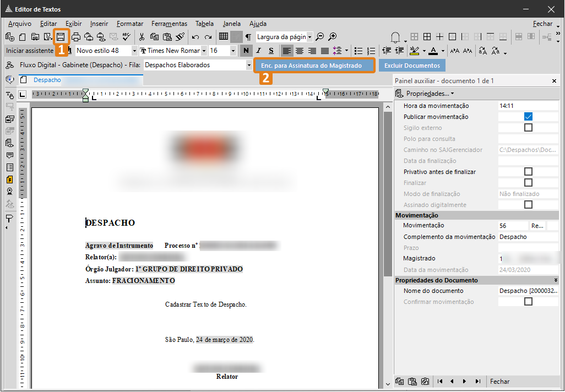Click the Copy icon in toolbar
The height and width of the screenshot is (392, 565).
click(x=154, y=37)
